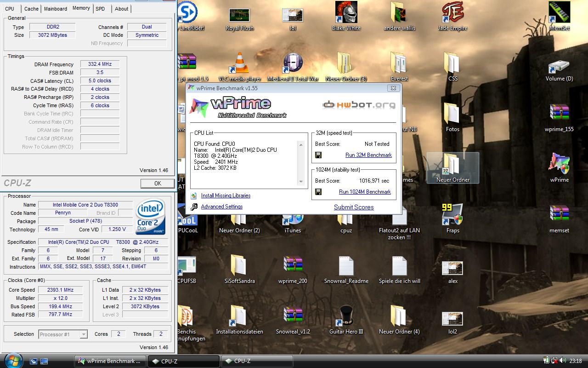Click the hwbot.org logo in wPrime

click(x=359, y=105)
